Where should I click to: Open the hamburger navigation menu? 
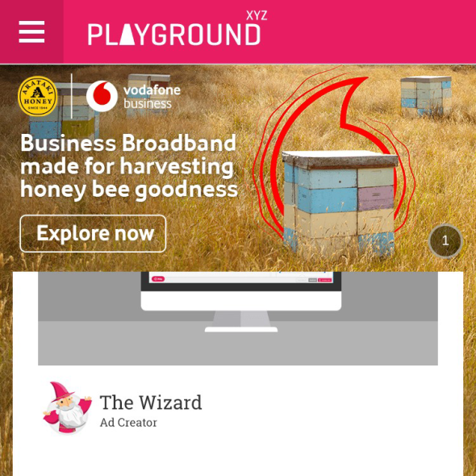(31, 32)
